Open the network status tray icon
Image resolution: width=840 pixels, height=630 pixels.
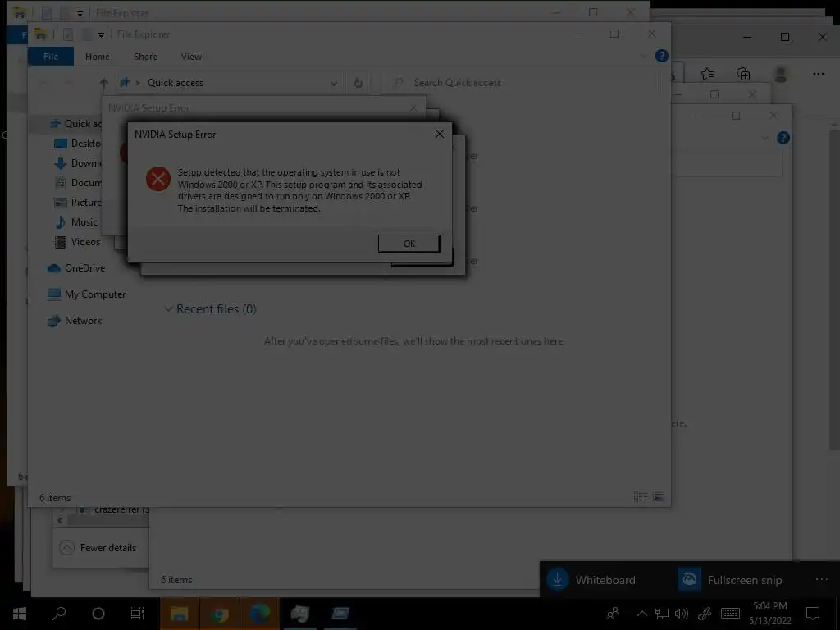click(x=662, y=614)
